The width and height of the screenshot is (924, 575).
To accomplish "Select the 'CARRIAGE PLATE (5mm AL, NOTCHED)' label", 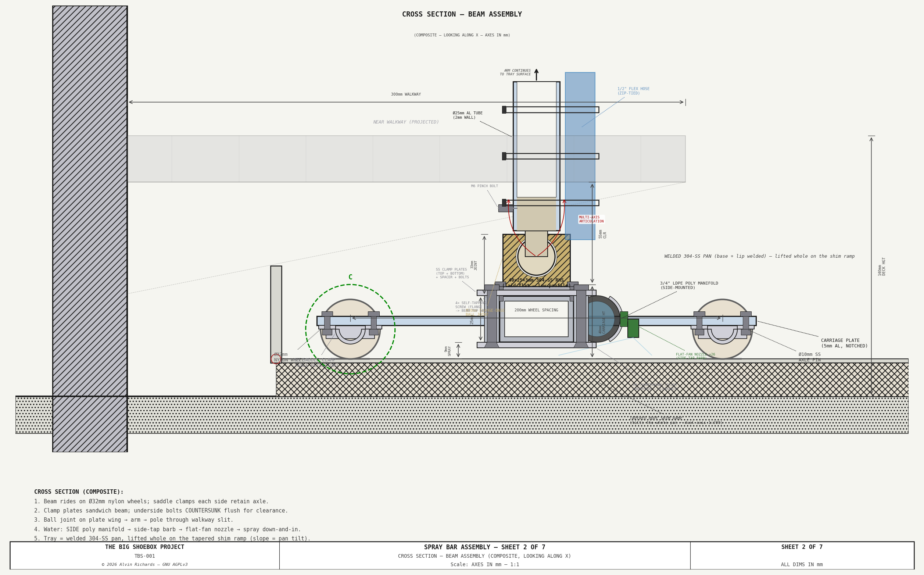I will (844, 343).
